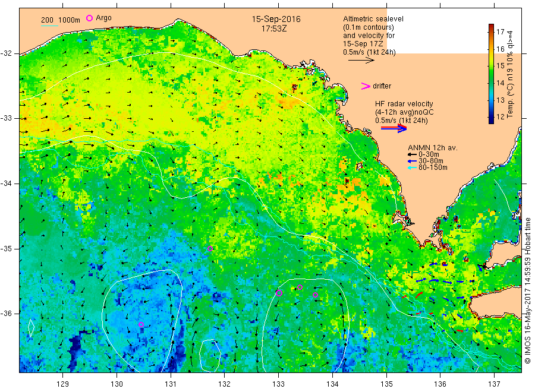Click the blue 30-80m ANMN arrow symbol
This screenshot has width=535, height=392.
pyautogui.click(x=412, y=161)
